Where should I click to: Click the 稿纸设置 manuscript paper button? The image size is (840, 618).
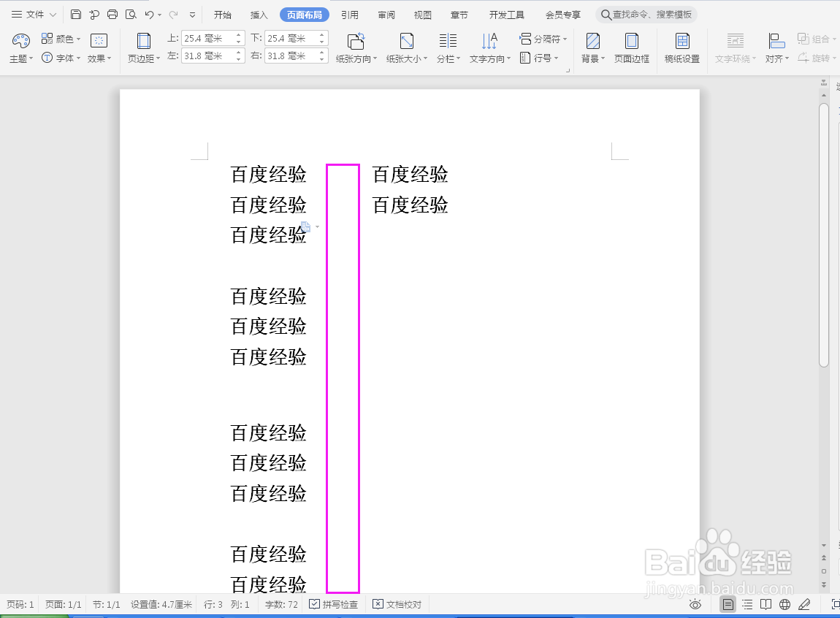(682, 47)
